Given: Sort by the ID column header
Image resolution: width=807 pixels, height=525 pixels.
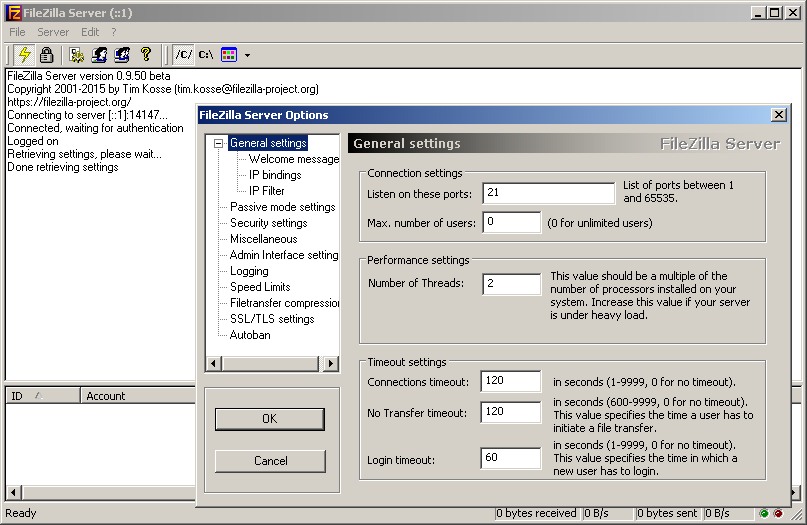Looking at the screenshot, I should [43, 396].
